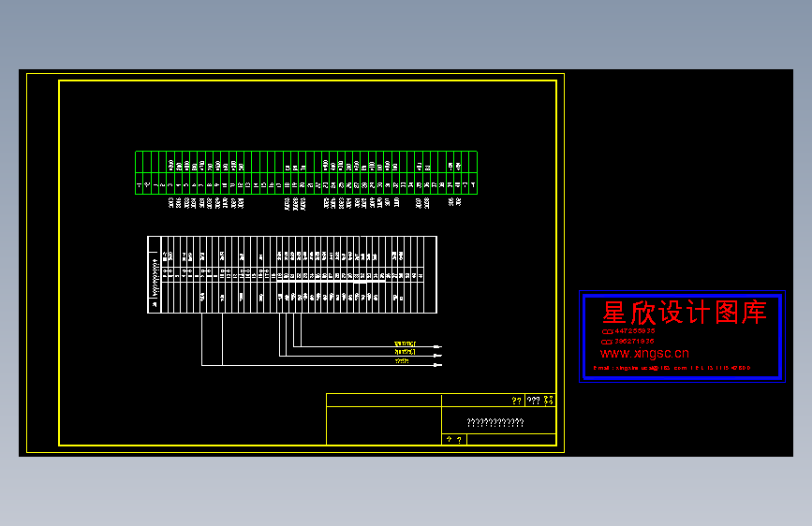Click the red 星欣设计图库 title text
The width and height of the screenshot is (812, 526).
point(684,313)
